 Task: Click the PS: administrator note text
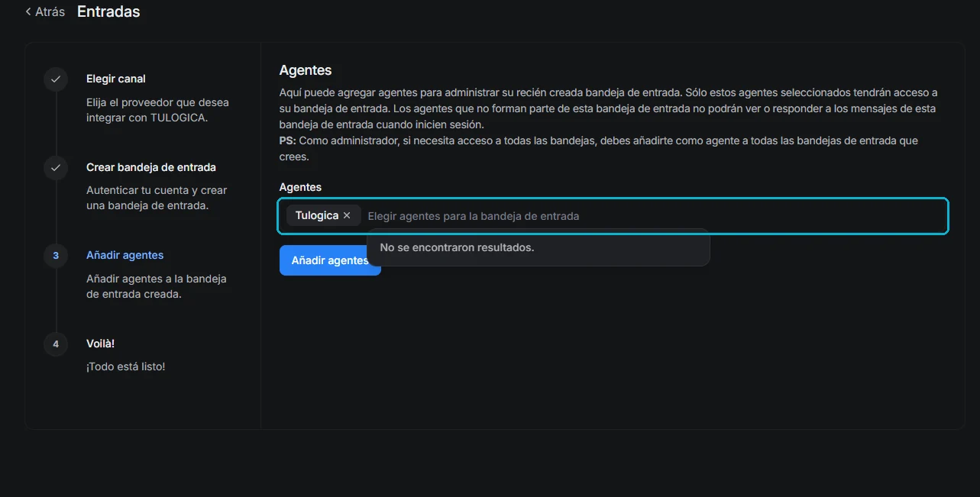pos(599,149)
